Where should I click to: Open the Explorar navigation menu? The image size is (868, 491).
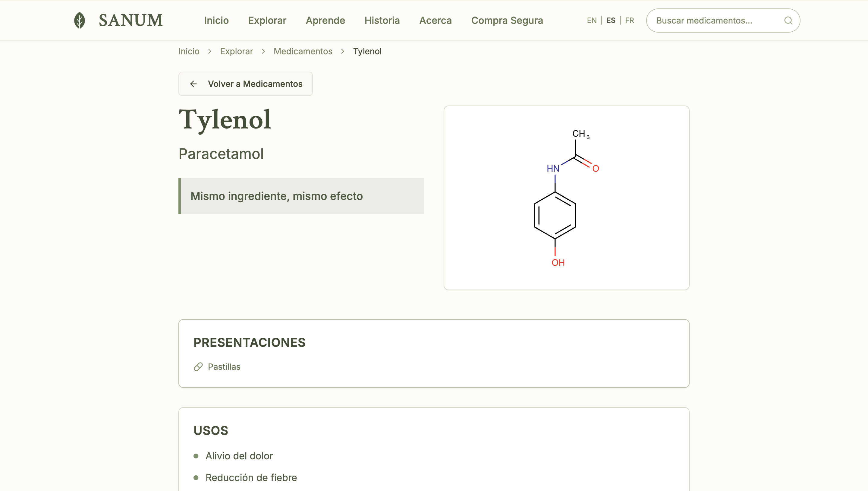267,20
